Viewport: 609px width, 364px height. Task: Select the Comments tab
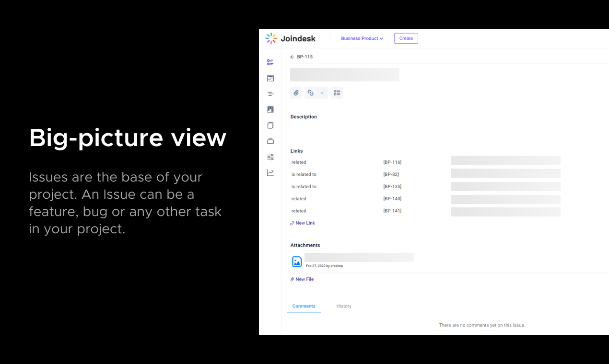[304, 306]
